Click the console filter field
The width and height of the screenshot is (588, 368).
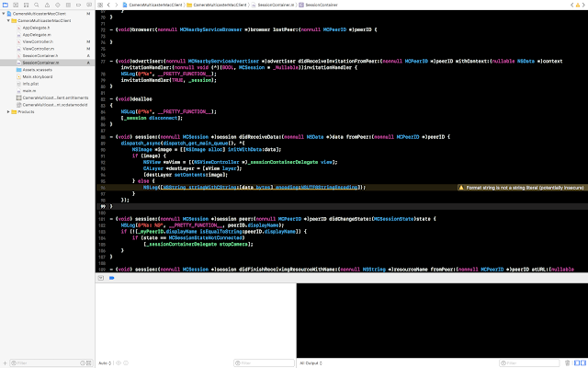tap(531, 363)
